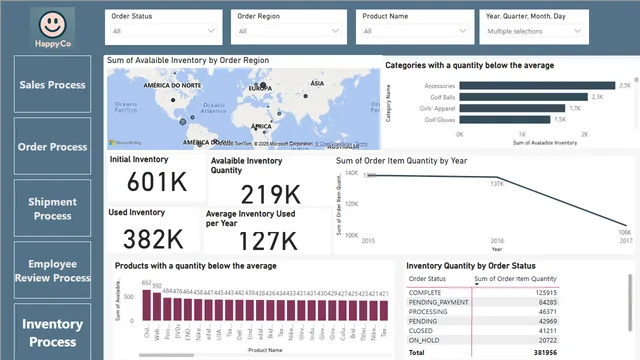Screen dimensions: 640x360
Task: Click the map bubble over América do Norte
Action: [x=173, y=100]
